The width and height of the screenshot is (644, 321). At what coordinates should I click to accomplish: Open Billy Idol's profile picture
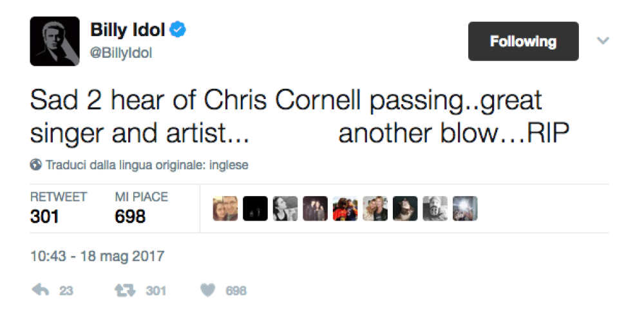pyautogui.click(x=55, y=42)
